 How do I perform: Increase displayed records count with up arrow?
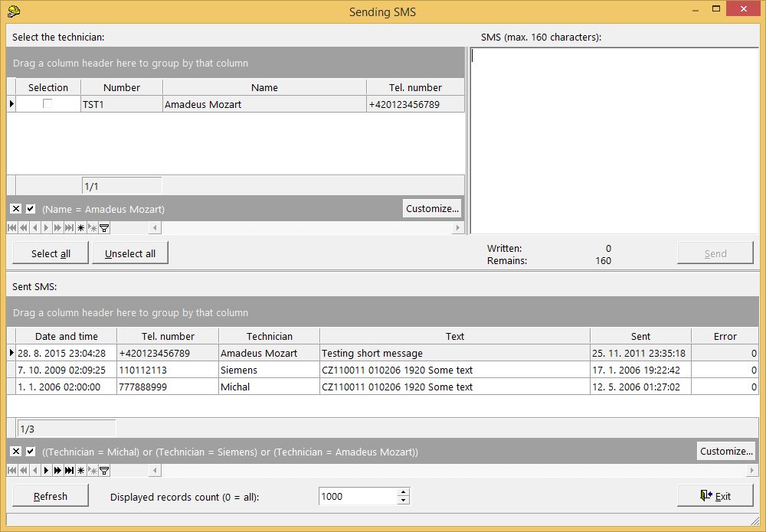(x=404, y=492)
